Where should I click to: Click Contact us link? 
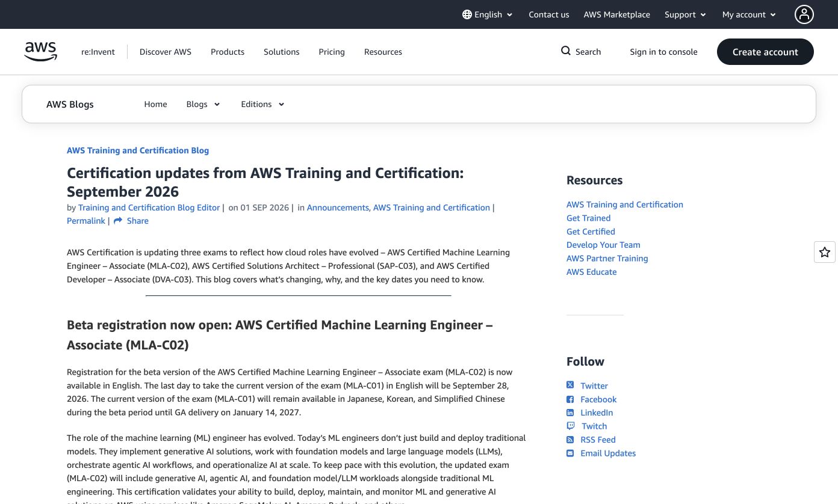coord(548,14)
